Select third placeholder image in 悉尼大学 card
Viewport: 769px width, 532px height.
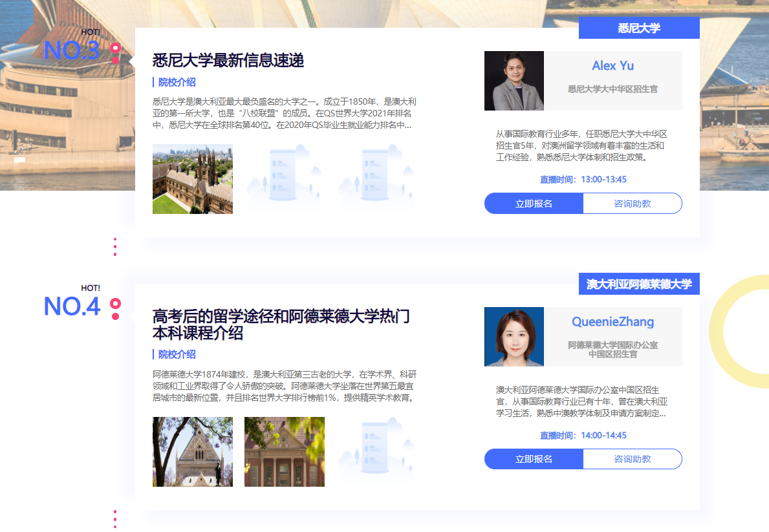tap(376, 179)
